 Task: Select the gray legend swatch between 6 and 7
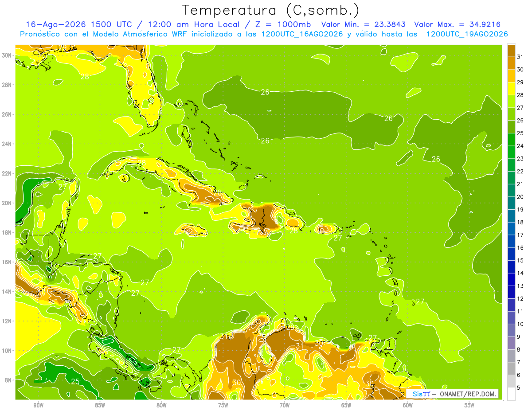pos(511,368)
